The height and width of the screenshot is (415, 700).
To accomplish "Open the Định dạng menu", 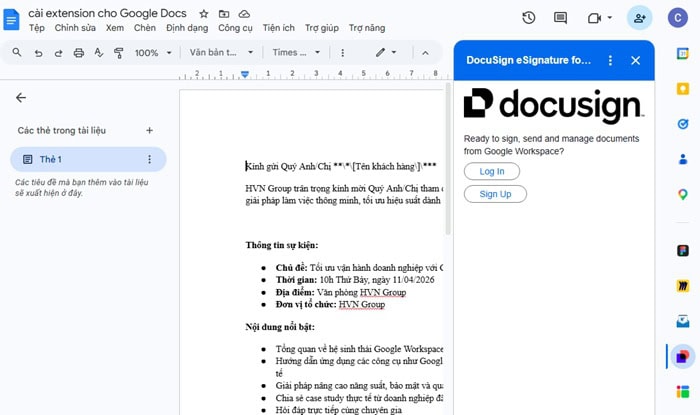I will click(187, 28).
